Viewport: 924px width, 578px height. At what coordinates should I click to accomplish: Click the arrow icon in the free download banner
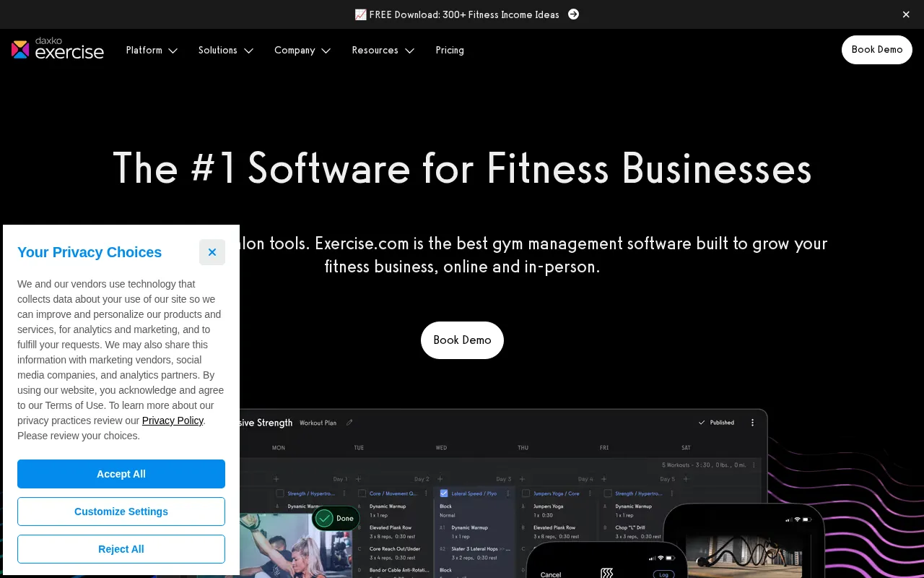tap(573, 14)
